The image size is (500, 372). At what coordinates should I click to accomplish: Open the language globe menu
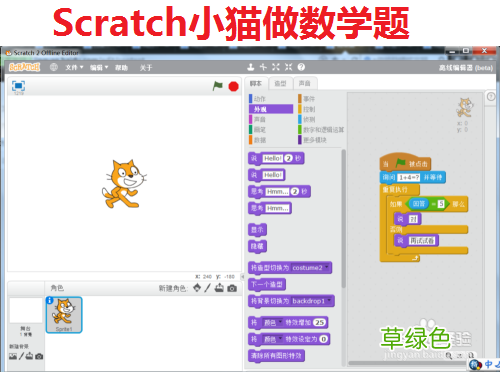[54, 67]
